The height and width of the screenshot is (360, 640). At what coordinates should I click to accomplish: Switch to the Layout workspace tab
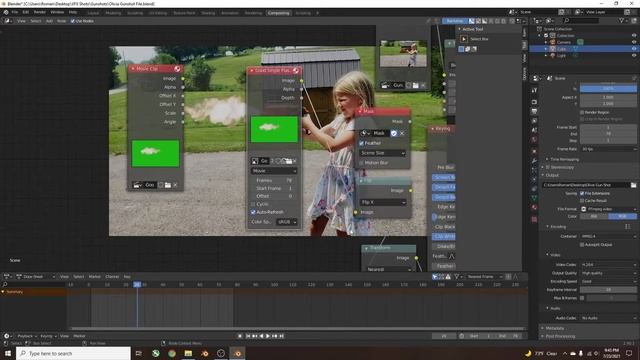point(93,13)
